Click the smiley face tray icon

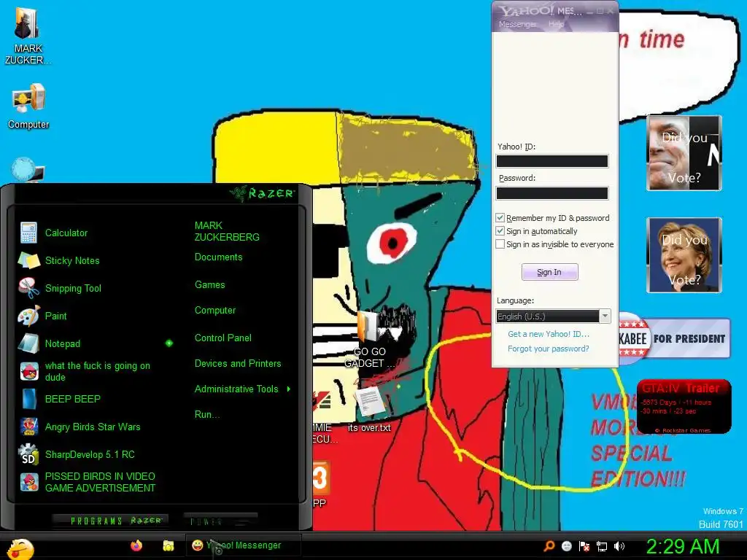(566, 546)
